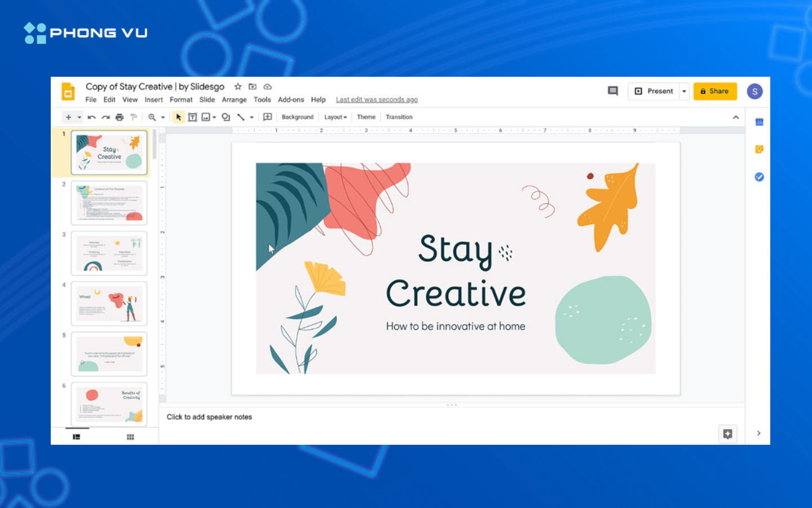This screenshot has width=812, height=508.
Task: Select slide 4 thumbnail in the filmstrip
Action: pos(109,304)
